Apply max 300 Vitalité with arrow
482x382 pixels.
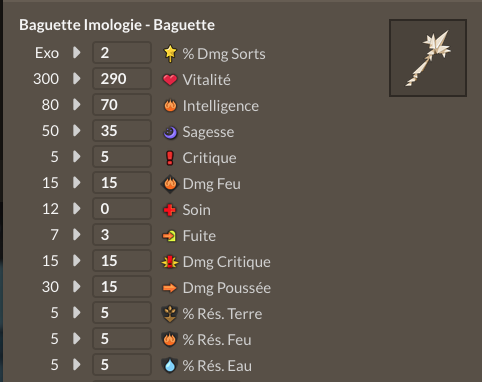77,79
